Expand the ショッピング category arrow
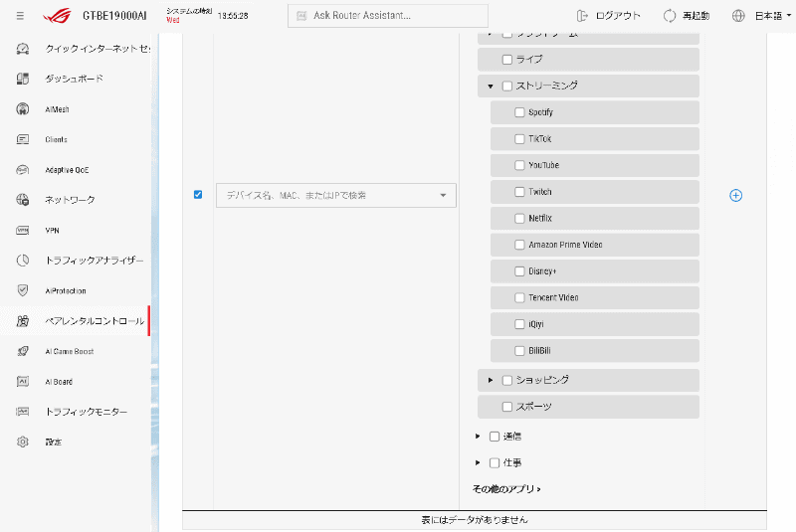This screenshot has height=532, width=796. (x=491, y=380)
